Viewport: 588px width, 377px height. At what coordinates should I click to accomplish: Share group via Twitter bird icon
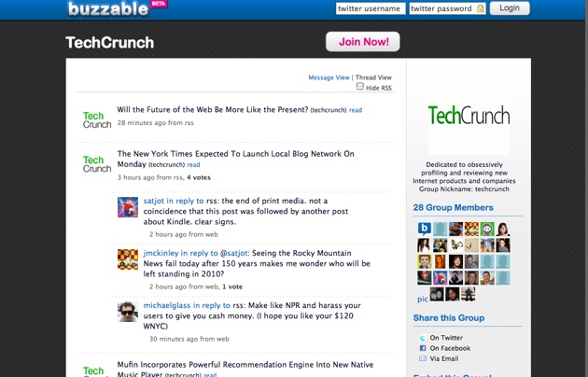[x=423, y=338]
